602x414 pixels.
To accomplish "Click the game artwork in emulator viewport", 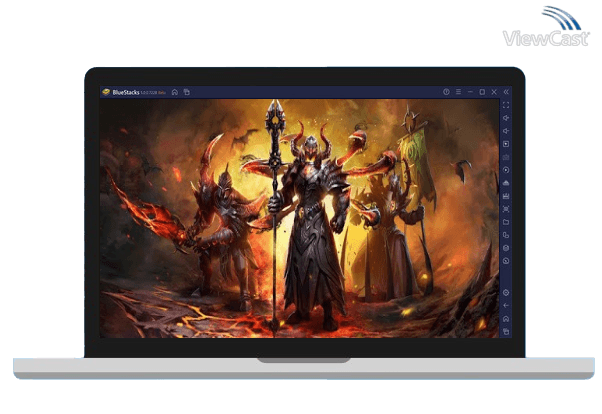I will [299, 219].
